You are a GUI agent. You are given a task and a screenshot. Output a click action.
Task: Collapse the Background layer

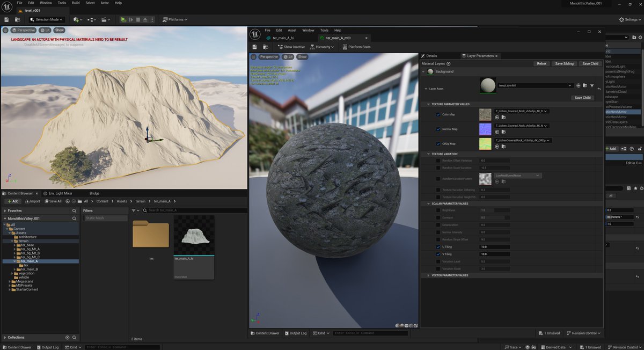coord(423,71)
